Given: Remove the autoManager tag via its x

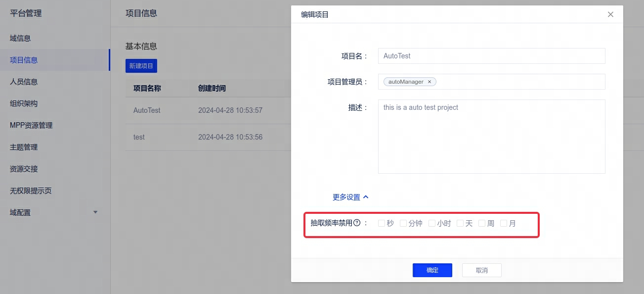Looking at the screenshot, I should click(x=429, y=82).
